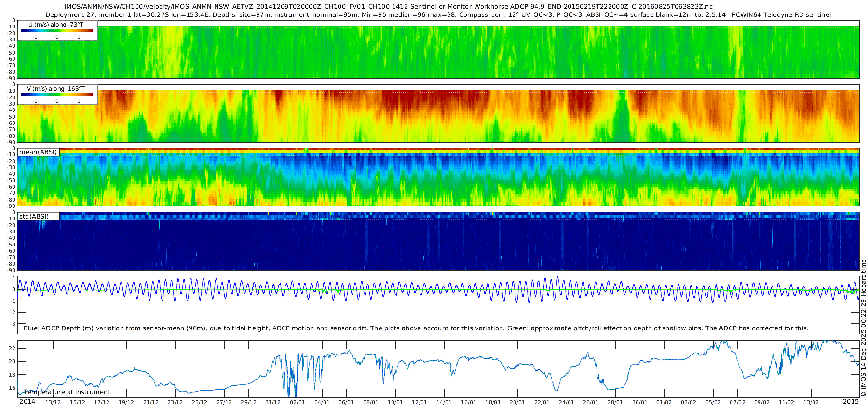Click the 13/12 date tick
868x410 pixels.
pos(53,402)
